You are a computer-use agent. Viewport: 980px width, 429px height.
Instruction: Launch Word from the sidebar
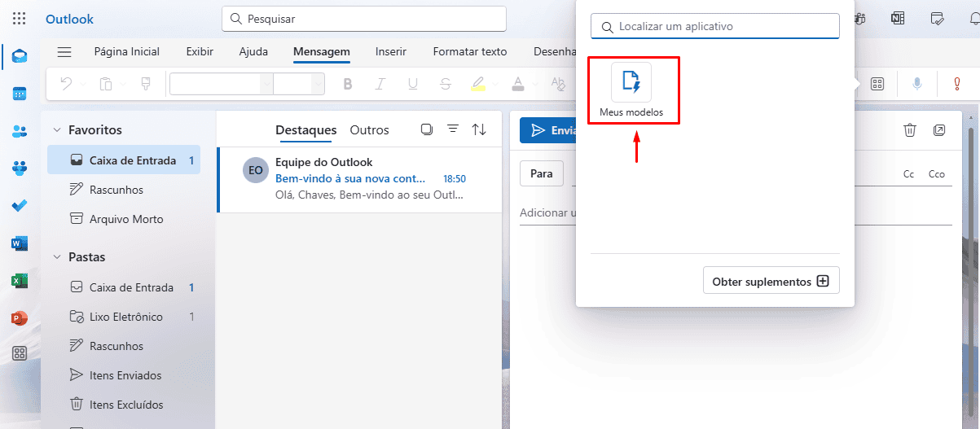[x=20, y=243]
